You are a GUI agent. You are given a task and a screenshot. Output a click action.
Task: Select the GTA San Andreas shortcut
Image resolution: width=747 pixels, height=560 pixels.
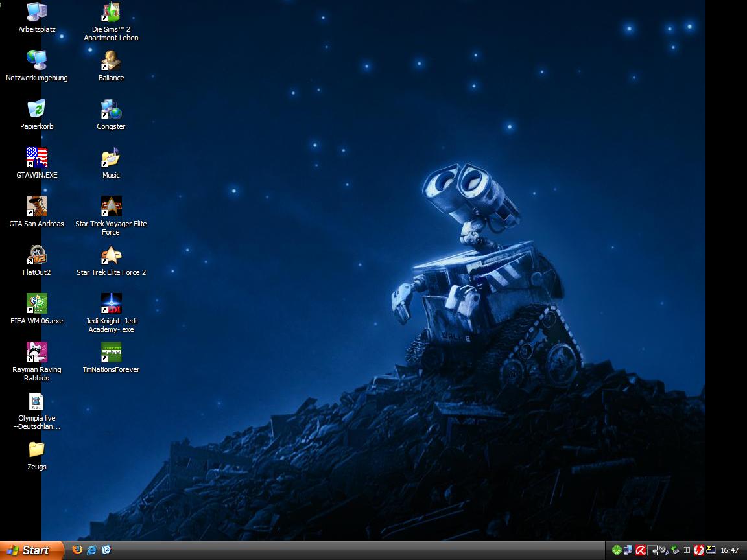point(37,206)
